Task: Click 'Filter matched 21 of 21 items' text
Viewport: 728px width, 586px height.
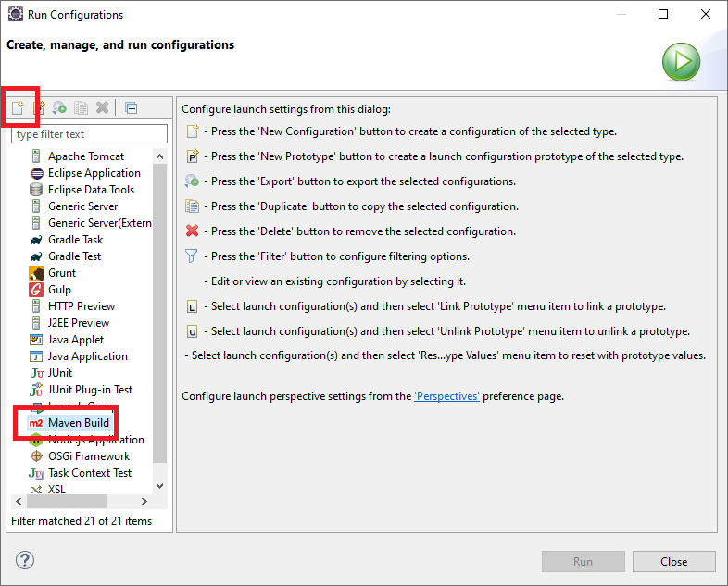Action: coord(82,521)
